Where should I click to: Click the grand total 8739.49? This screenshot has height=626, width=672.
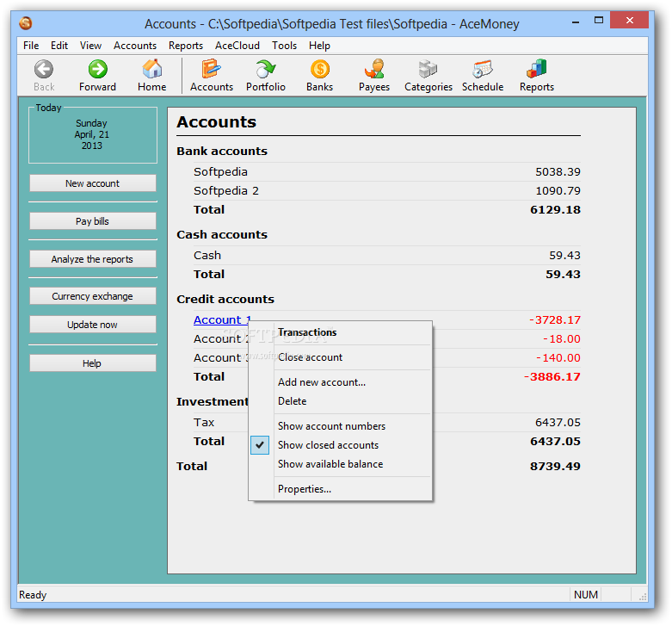[x=555, y=466]
